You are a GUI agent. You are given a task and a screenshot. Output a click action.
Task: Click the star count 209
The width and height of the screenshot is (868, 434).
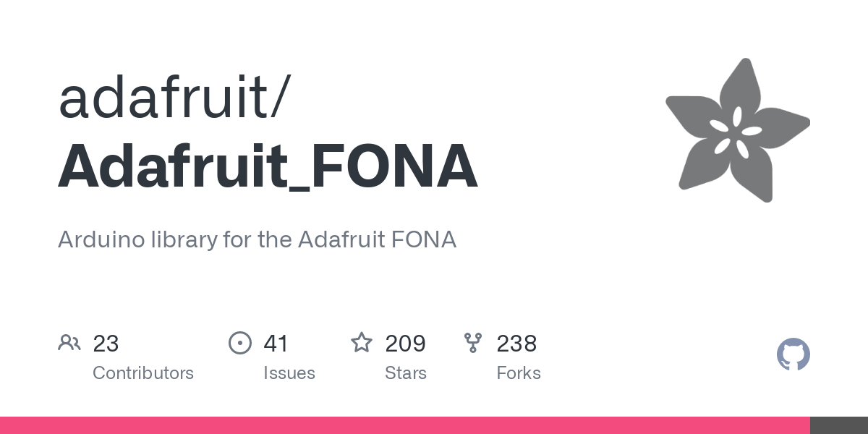(405, 344)
